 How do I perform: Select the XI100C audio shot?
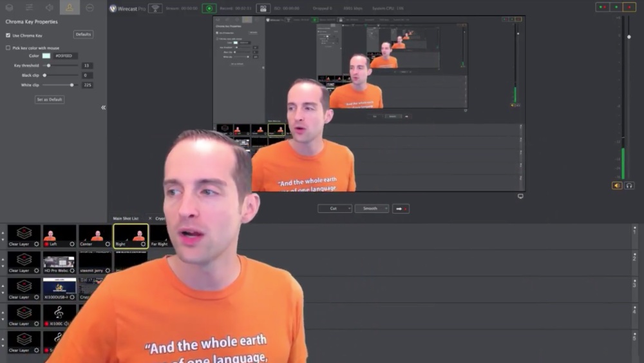coord(59,316)
